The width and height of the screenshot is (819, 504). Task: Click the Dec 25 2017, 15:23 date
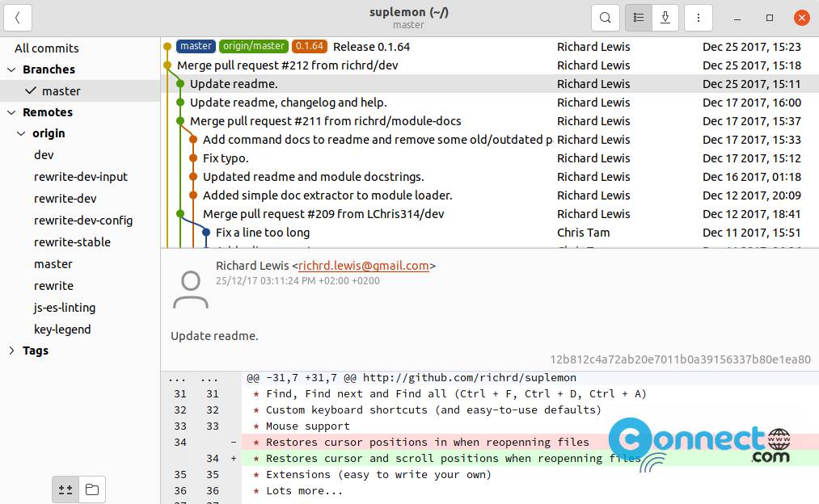tap(752, 46)
